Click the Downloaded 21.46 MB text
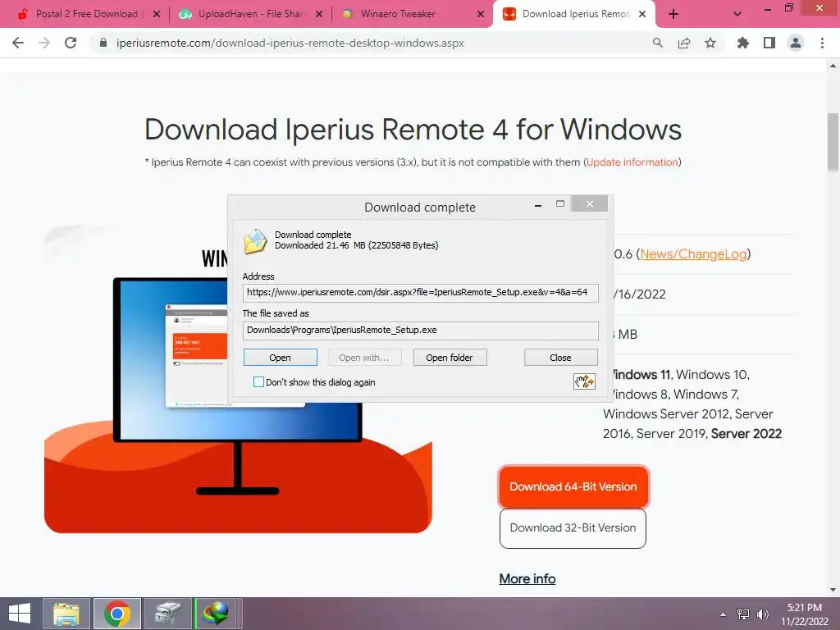 [x=356, y=245]
